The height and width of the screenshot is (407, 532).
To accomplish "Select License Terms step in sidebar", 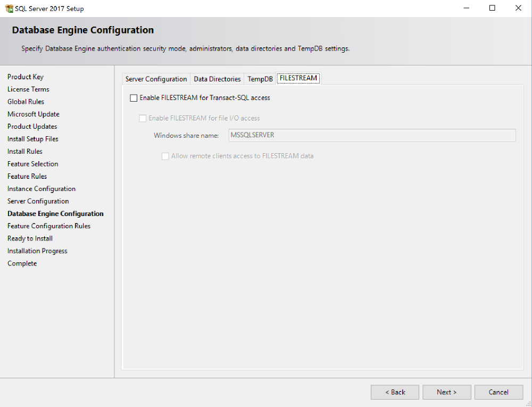I will point(28,89).
